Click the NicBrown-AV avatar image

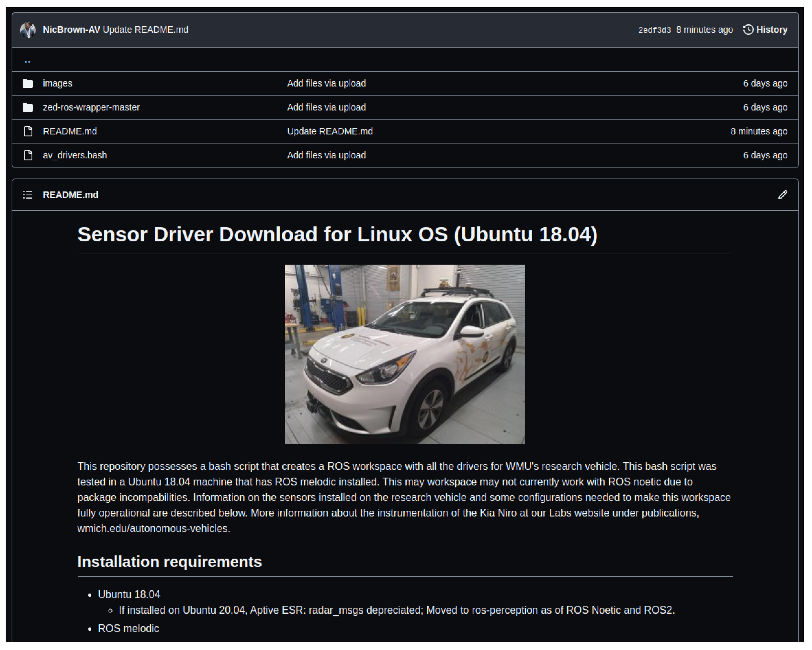click(x=28, y=30)
